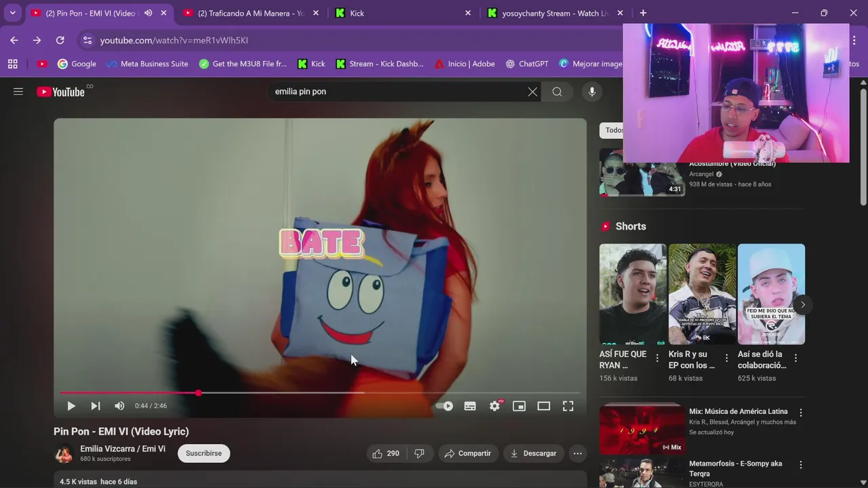Open the YouTube bookmark icon
Viewport: 868px width, 488px height.
tap(42, 64)
